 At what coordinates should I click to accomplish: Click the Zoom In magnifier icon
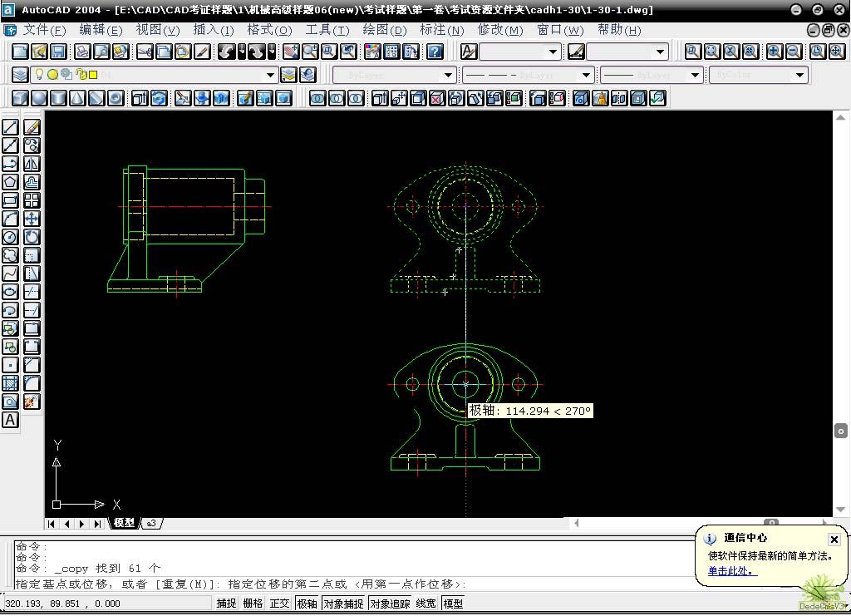pos(774,52)
